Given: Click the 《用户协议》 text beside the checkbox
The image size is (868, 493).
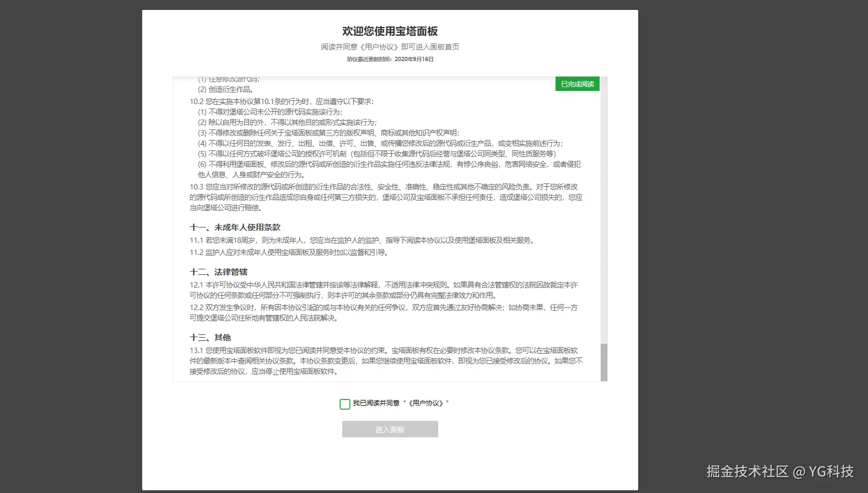Looking at the screenshot, I should click(x=427, y=403).
